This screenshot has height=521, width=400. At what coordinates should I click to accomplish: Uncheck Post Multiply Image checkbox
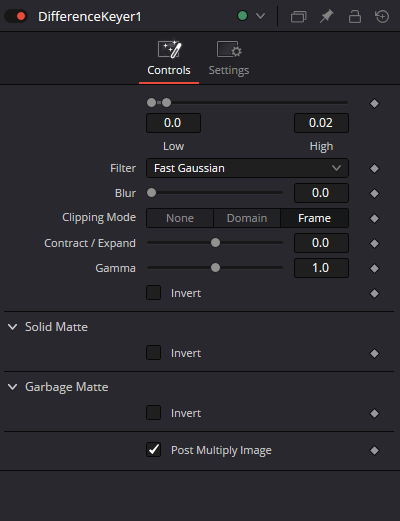[x=153, y=450]
